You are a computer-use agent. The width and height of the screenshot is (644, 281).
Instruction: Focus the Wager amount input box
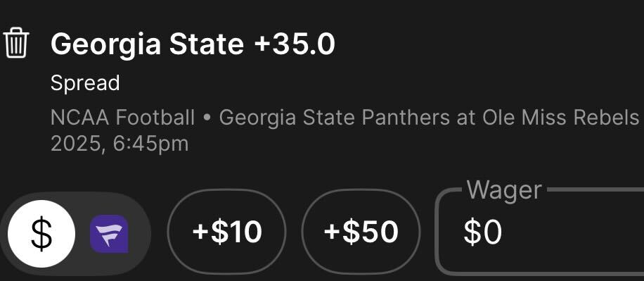[539, 232]
